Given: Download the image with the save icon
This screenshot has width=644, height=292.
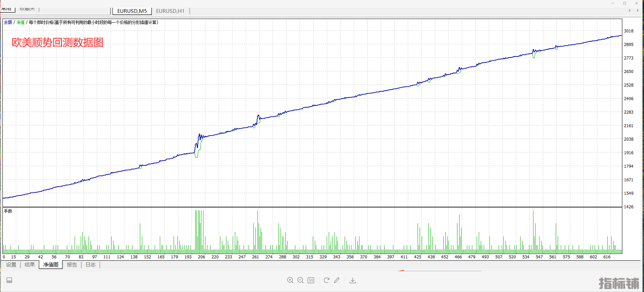Looking at the screenshot, I should tap(352, 280).
